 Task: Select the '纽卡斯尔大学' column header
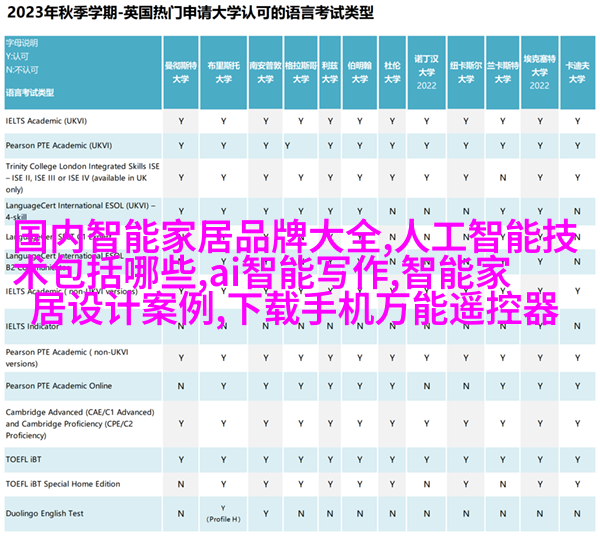466,72
